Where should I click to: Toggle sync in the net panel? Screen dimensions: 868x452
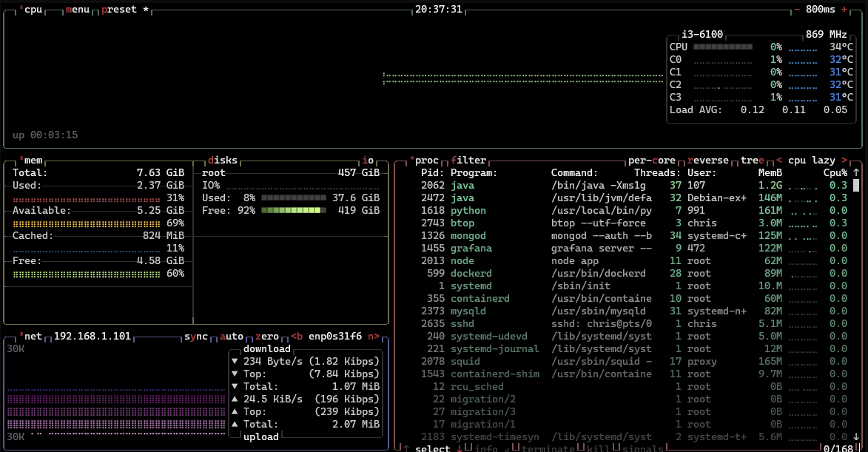tap(196, 337)
